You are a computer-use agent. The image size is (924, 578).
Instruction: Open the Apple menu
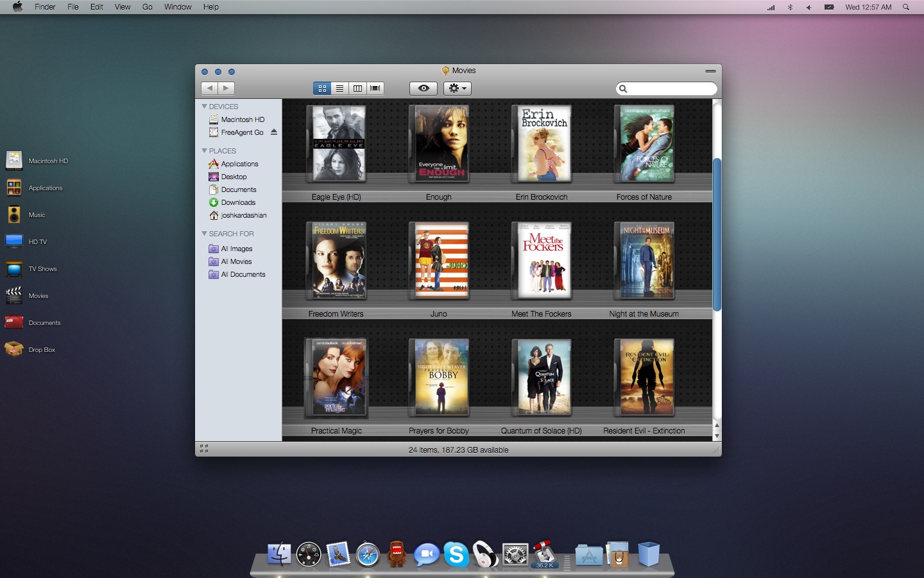18,7
